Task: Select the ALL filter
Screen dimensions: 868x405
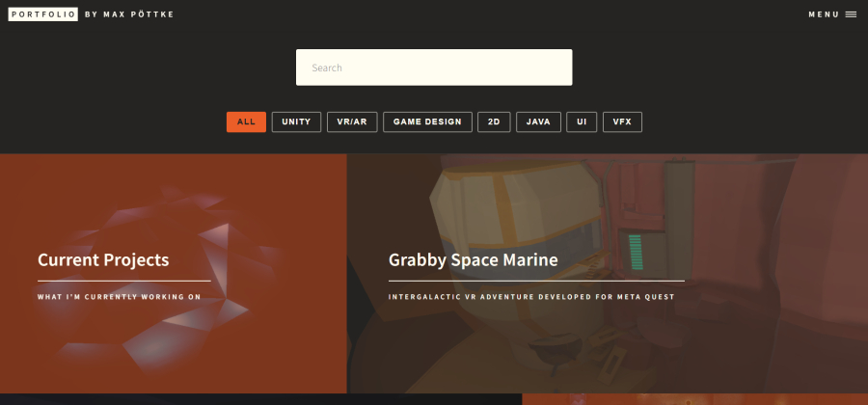Action: (x=246, y=121)
